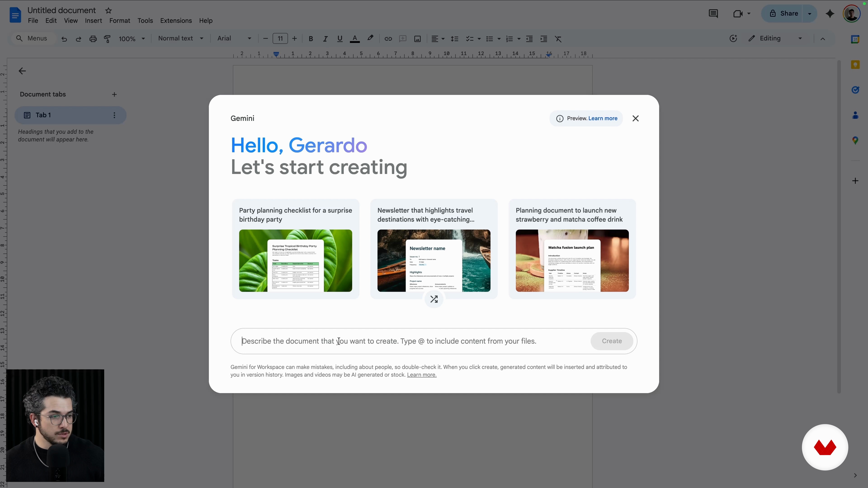Toggle underline formatting

pos(340,39)
